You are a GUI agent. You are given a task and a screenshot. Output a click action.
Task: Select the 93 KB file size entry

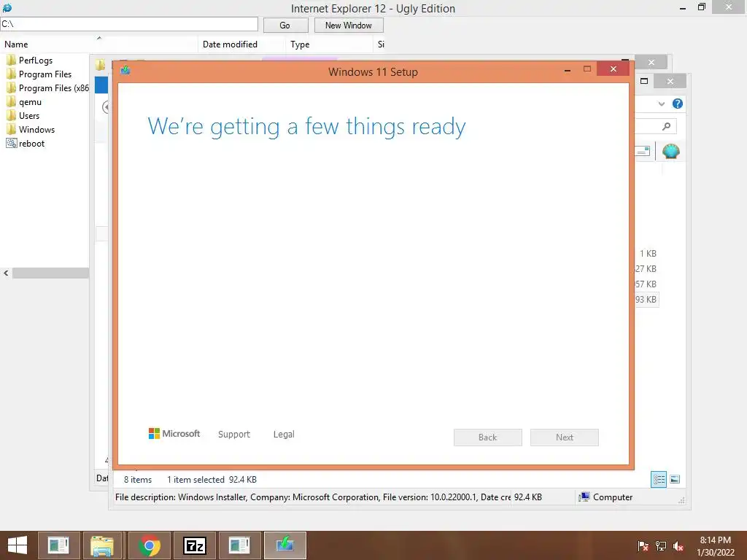coord(646,300)
